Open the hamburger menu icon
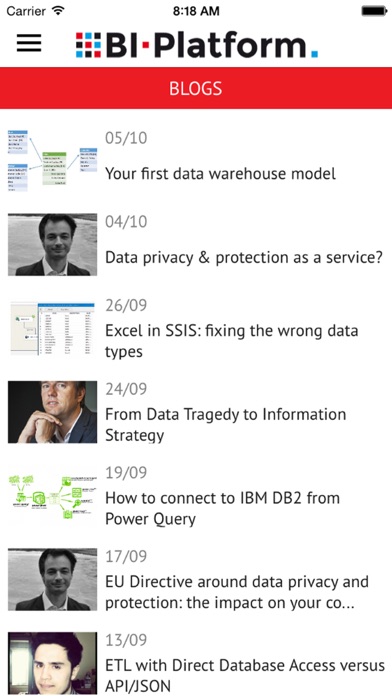Viewport: 392px width, 696px height. (x=29, y=43)
